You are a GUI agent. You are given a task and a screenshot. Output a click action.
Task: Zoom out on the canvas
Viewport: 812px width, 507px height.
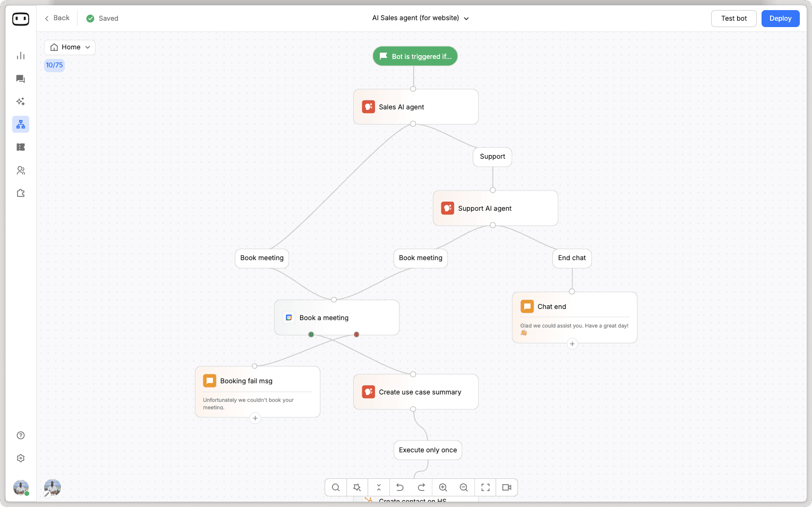[464, 487]
